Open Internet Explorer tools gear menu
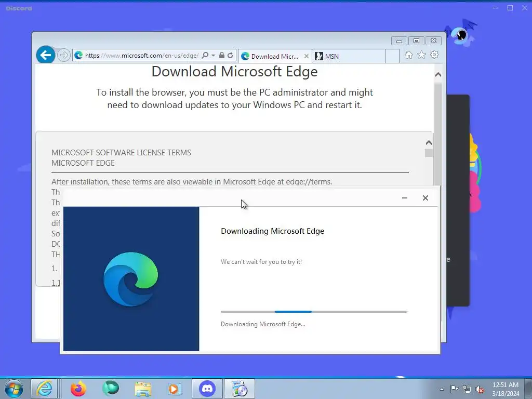532x399 pixels. (434, 55)
